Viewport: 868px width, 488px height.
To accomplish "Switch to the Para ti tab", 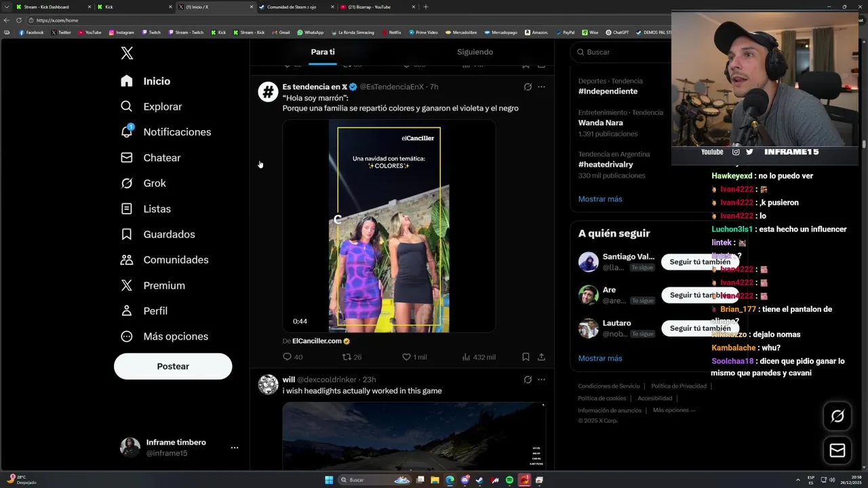I will point(323,52).
